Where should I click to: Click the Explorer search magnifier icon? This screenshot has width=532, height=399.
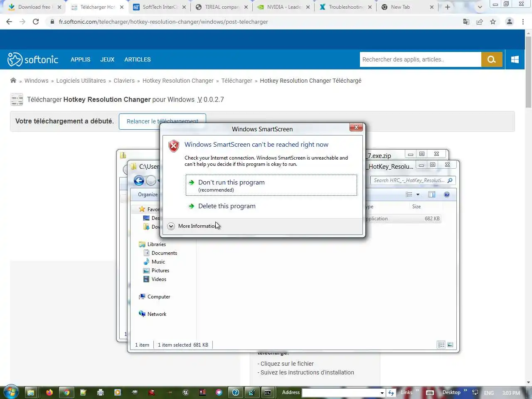450,180
